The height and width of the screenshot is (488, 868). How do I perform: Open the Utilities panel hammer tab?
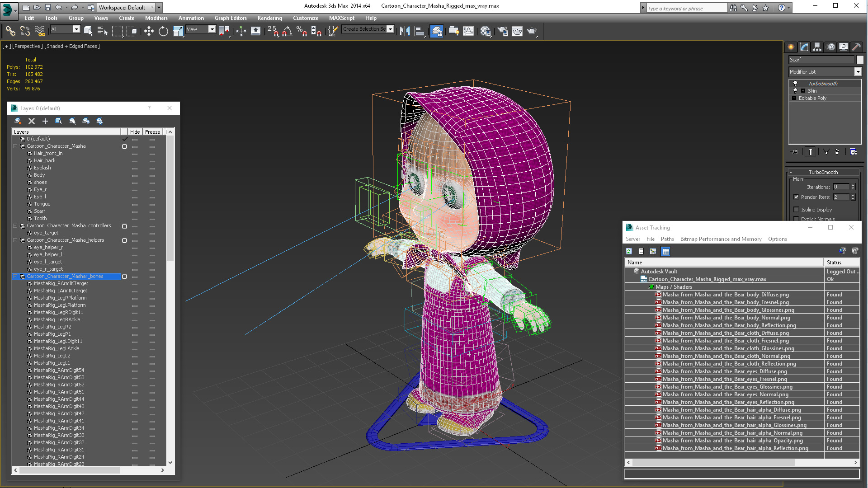(x=856, y=47)
